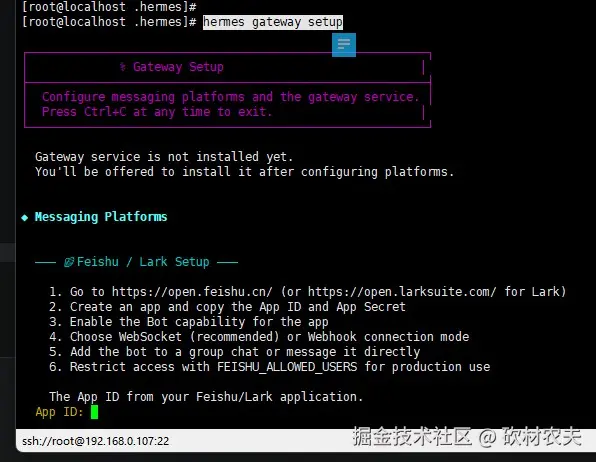Click 'The App ID from your Feishu/Lark application.'

[206, 397]
